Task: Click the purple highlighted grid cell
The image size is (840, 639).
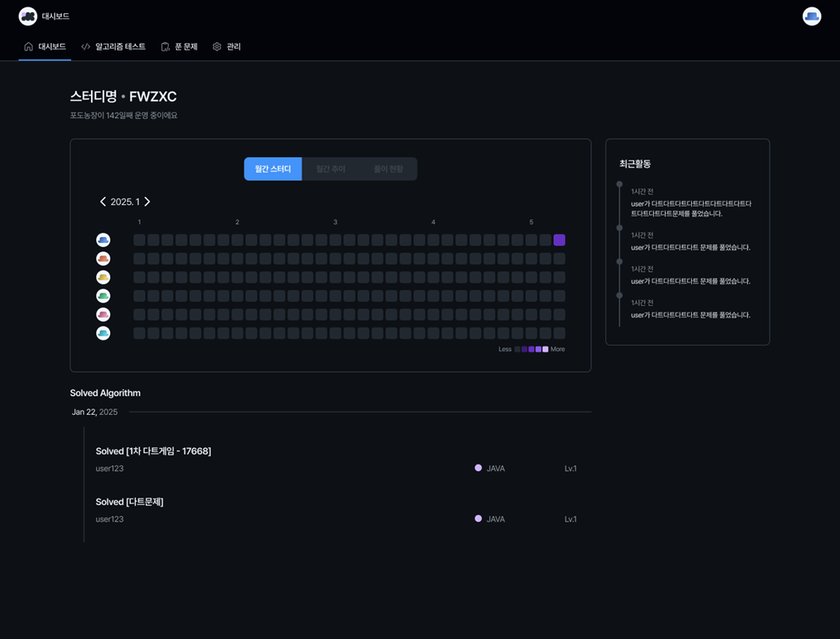Action: (559, 240)
